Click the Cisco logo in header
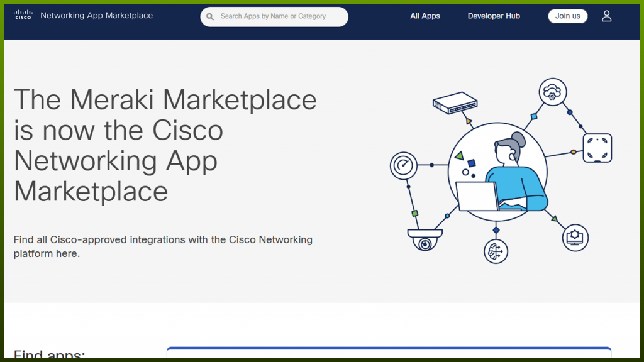The height and width of the screenshot is (362, 644). click(23, 15)
